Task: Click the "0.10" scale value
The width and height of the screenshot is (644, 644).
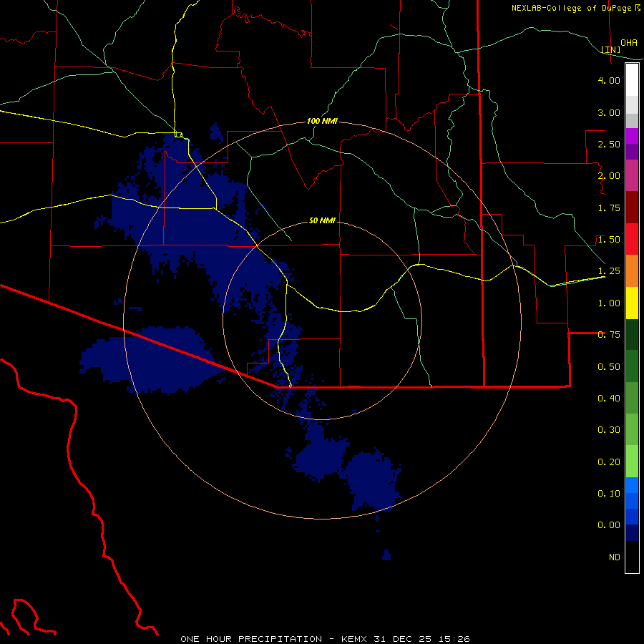Action: (x=609, y=494)
